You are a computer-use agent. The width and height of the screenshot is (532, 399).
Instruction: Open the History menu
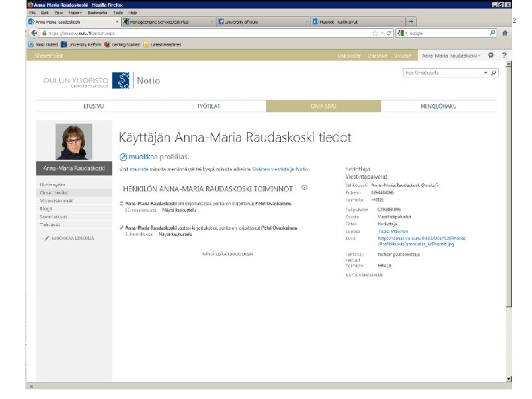click(x=75, y=13)
